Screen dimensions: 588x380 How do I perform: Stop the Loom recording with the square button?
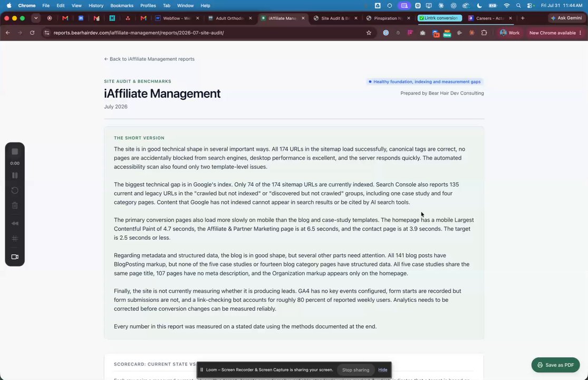15,151
